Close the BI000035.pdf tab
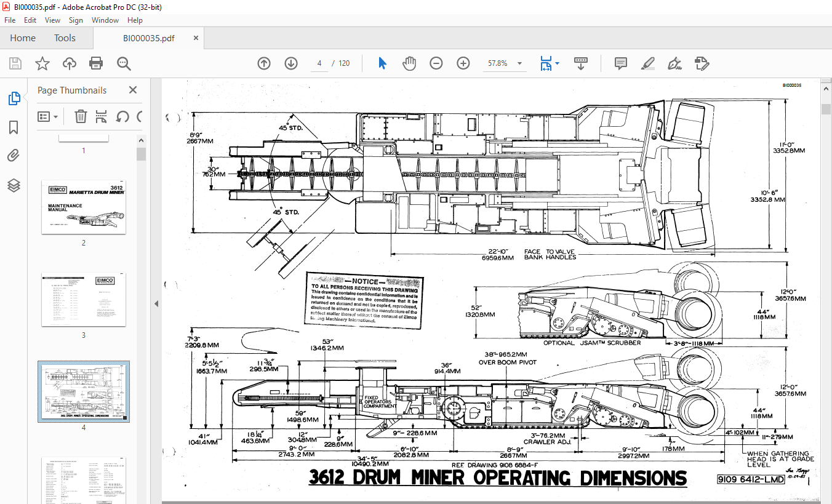Screen dimensions: 832x504 [x=196, y=38]
